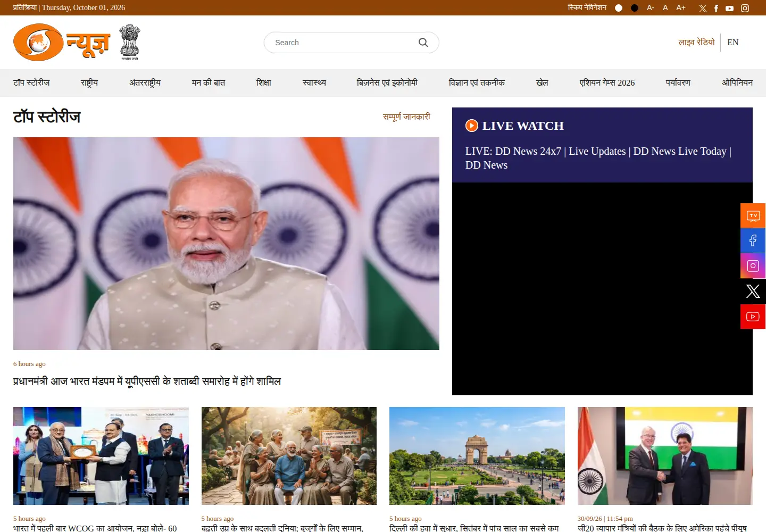
Task: Open the LIVE: DD News 24x7 stream title
Action: click(x=598, y=158)
